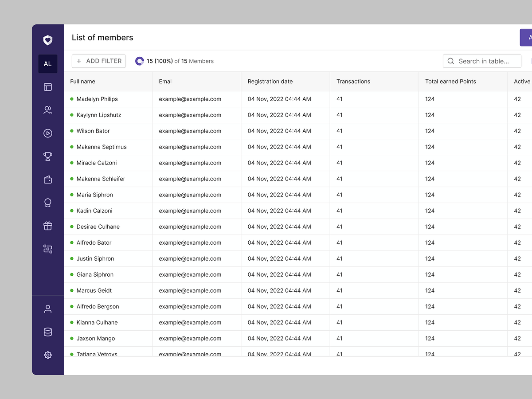
Task: Open the gift rewards icon
Action: pos(47,226)
